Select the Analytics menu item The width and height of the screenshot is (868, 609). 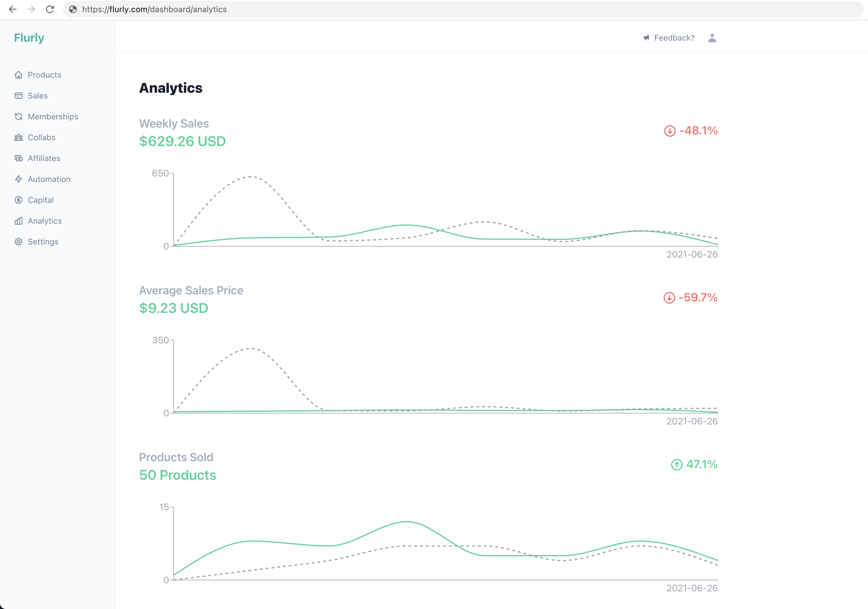(44, 220)
